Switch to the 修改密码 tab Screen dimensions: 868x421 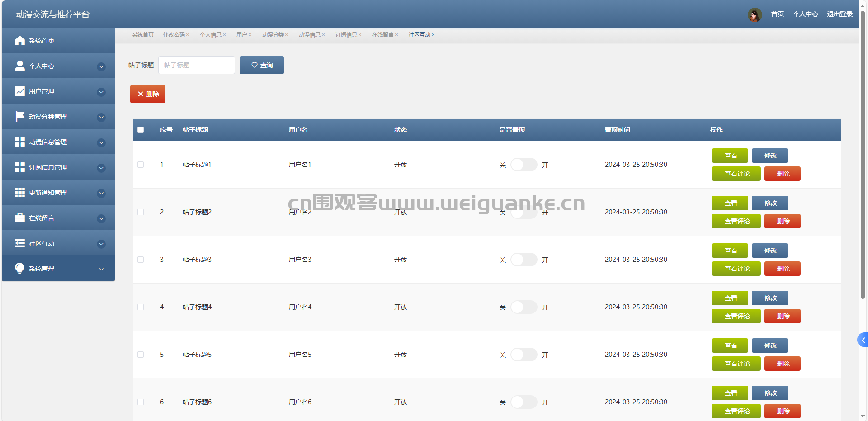pyautogui.click(x=174, y=35)
